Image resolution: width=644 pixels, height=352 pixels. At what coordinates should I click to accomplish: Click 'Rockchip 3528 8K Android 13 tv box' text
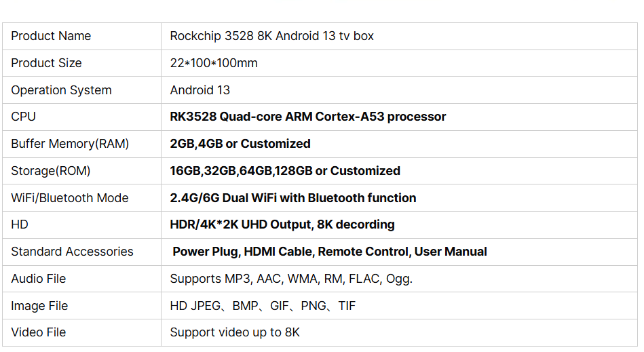(x=271, y=36)
